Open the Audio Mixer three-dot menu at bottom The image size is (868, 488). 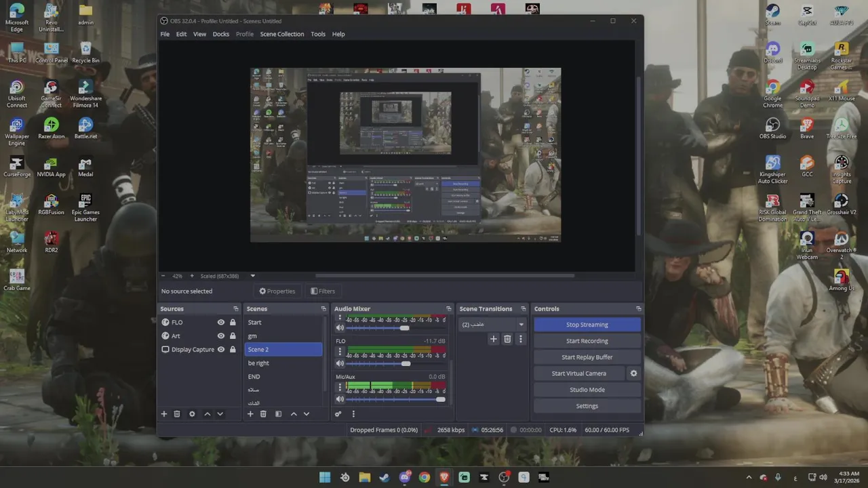353,414
